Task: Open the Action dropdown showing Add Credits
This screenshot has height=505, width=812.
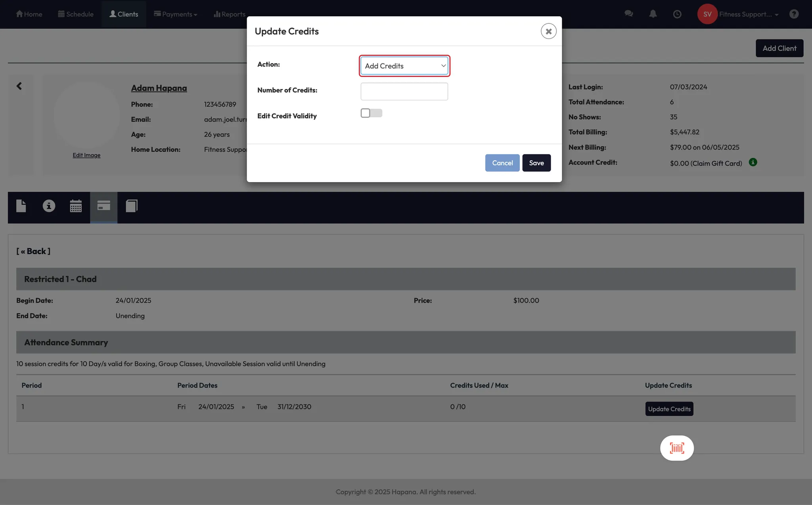Action: pos(404,66)
